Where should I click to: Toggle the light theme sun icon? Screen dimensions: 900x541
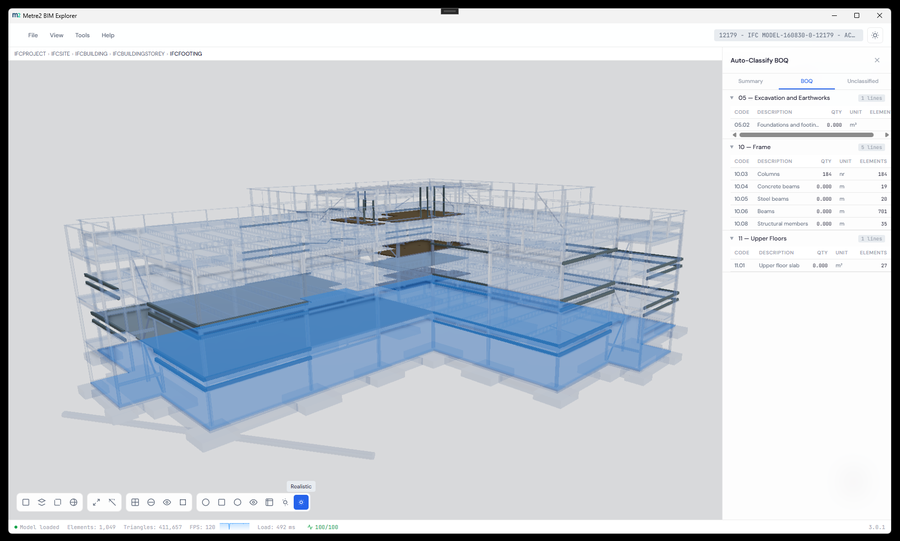[x=875, y=35]
